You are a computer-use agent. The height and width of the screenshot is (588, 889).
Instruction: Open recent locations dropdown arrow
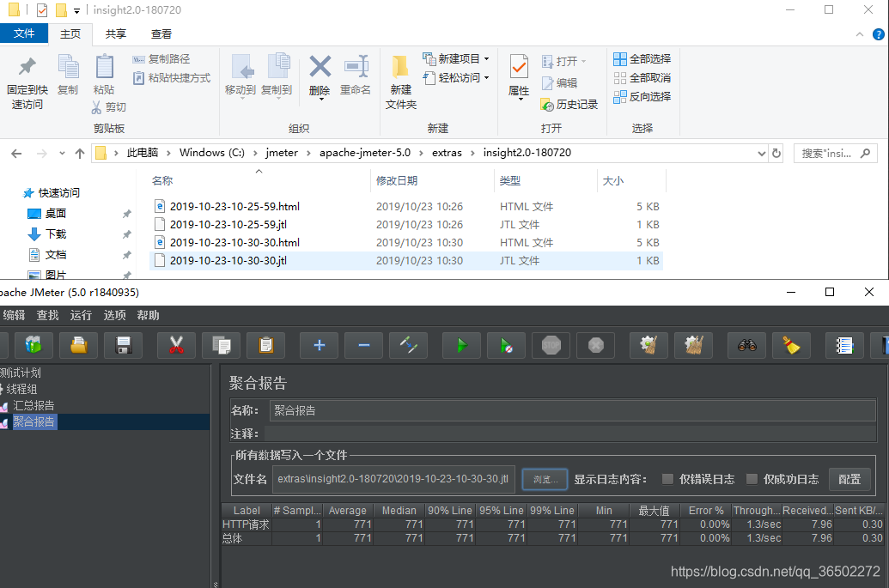click(62, 154)
